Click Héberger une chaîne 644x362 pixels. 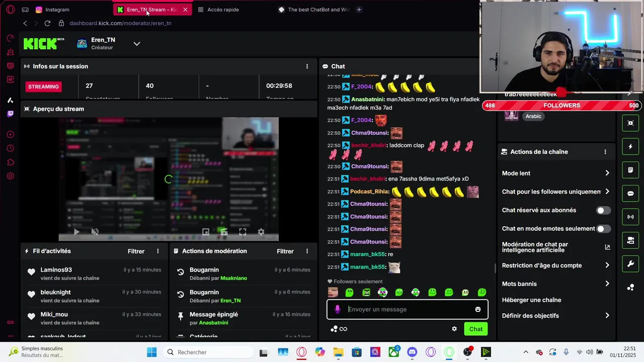(531, 300)
